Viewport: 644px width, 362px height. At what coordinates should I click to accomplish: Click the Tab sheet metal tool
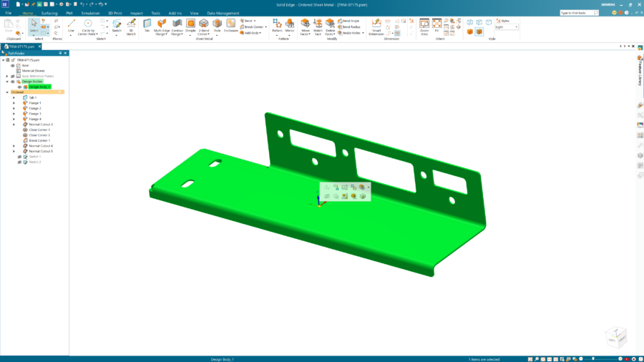[147, 26]
